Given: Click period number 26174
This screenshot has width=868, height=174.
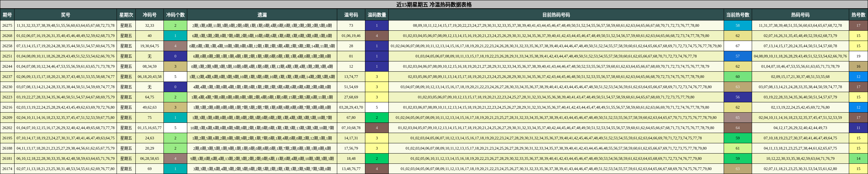Looking at the screenshot, I should click(7, 169).
